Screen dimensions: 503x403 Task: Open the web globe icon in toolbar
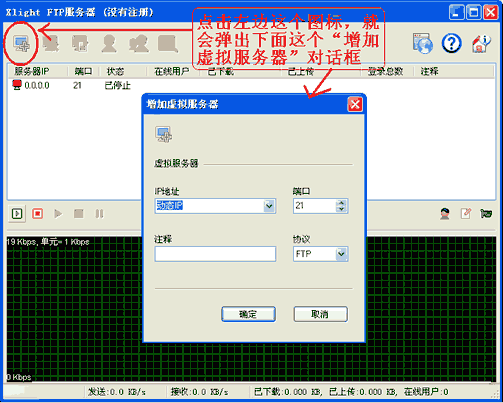(423, 43)
